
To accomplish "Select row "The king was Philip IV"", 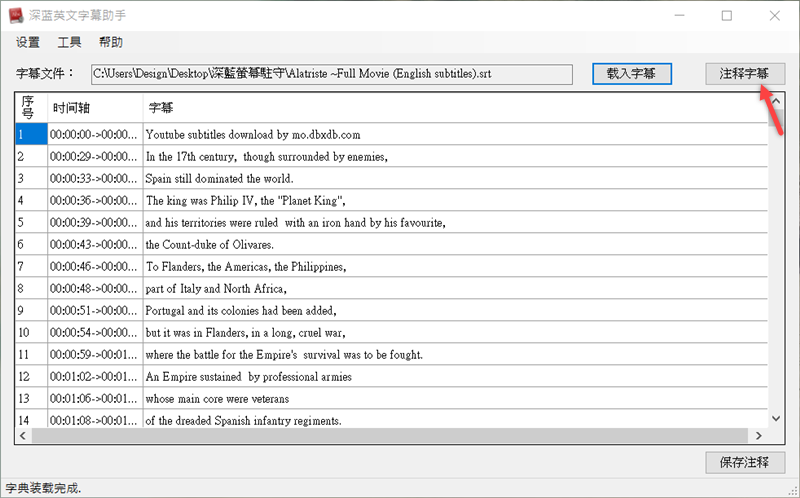I will [391, 201].
